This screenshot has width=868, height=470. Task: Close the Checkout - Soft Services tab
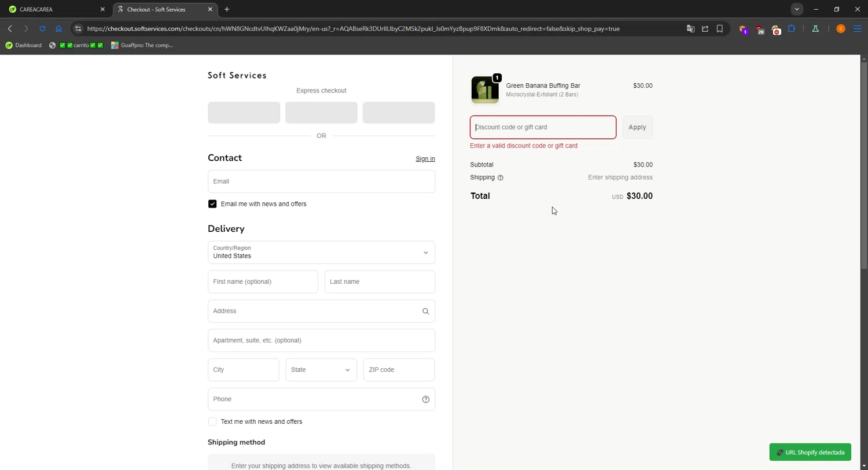(210, 9)
